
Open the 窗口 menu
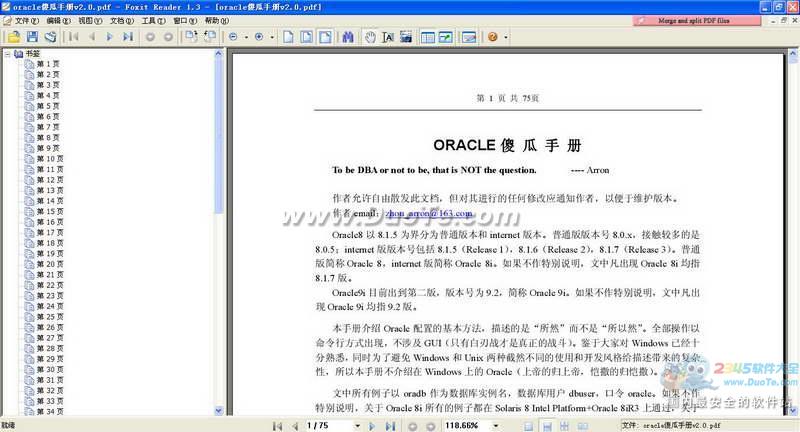185,21
